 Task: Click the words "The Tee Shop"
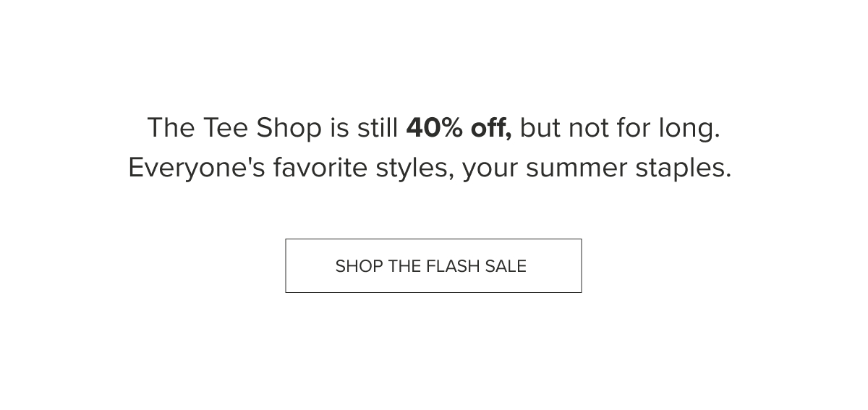click(234, 128)
